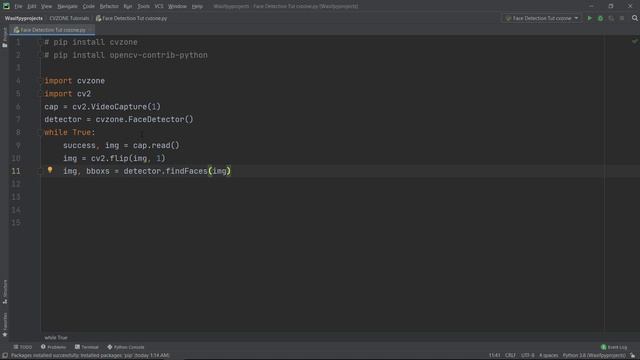640x360 pixels.
Task: Select the Face Detection Tut file breadcrumb
Action: pyautogui.click(x=131, y=18)
